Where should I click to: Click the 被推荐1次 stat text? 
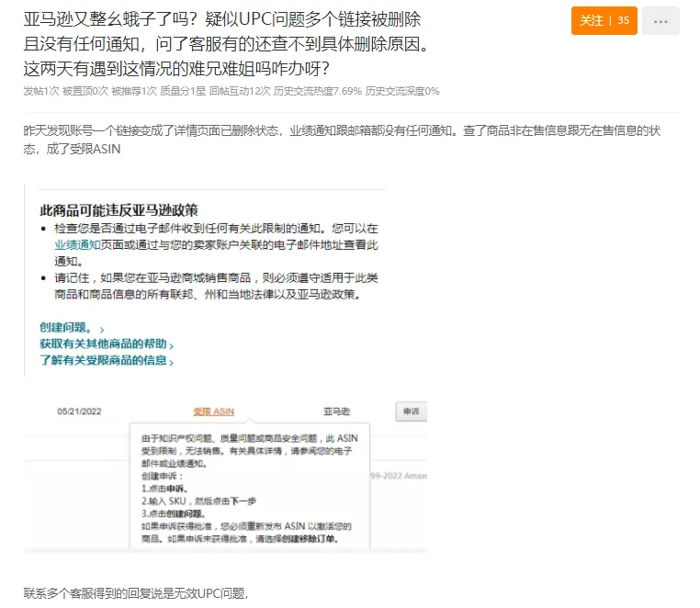click(x=134, y=91)
